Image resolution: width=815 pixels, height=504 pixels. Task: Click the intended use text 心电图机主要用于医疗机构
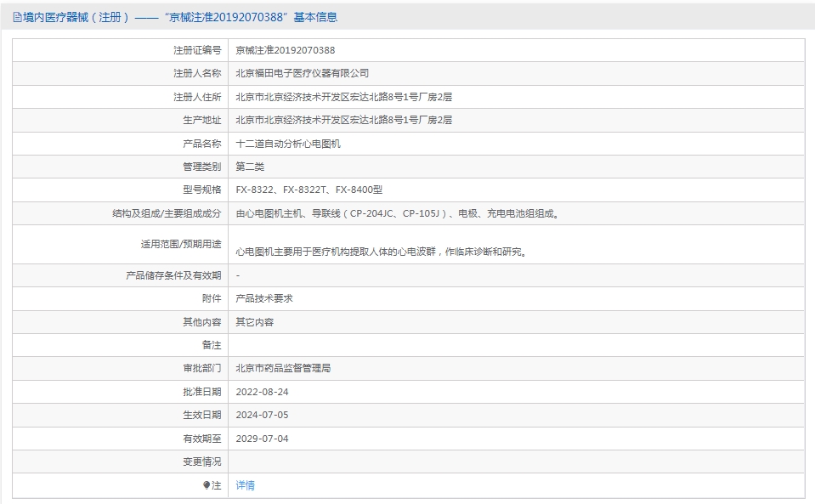382,252
